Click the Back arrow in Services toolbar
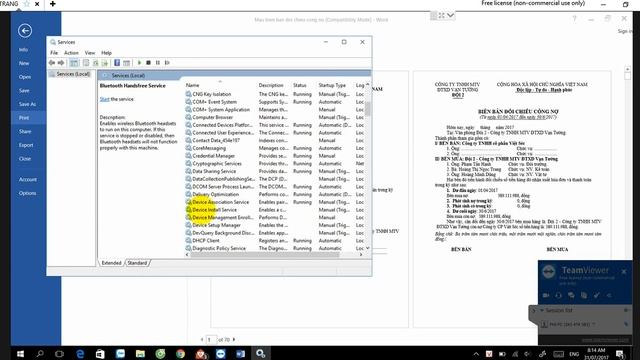Image resolution: width=640 pixels, height=360 pixels. click(x=52, y=63)
